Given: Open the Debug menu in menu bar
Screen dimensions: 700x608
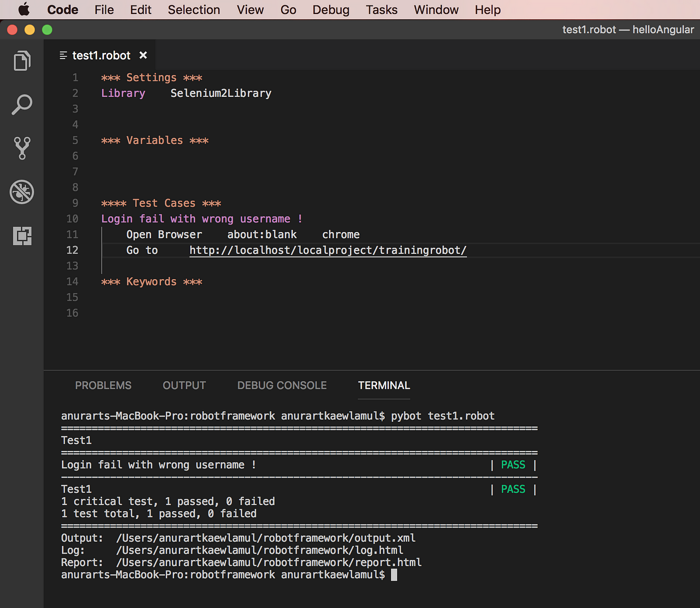Looking at the screenshot, I should point(331,9).
